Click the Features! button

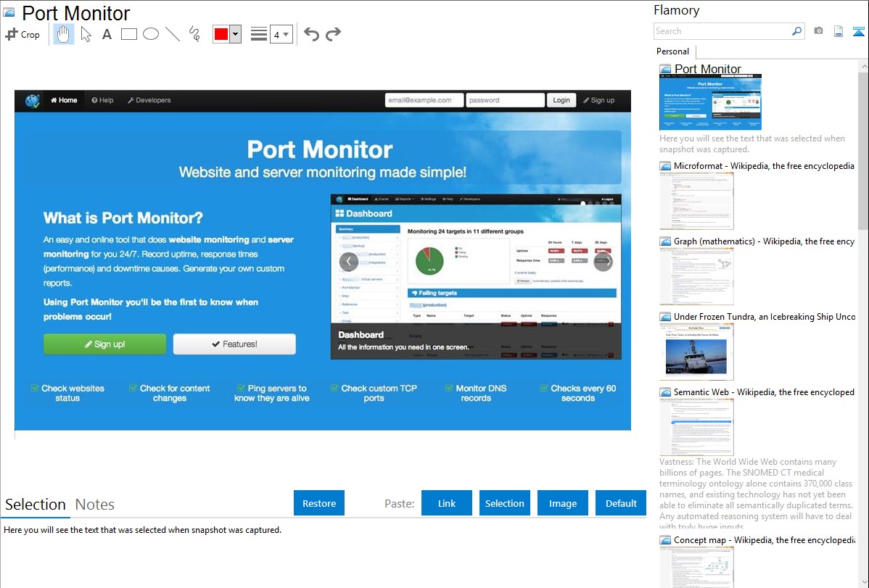coord(234,344)
